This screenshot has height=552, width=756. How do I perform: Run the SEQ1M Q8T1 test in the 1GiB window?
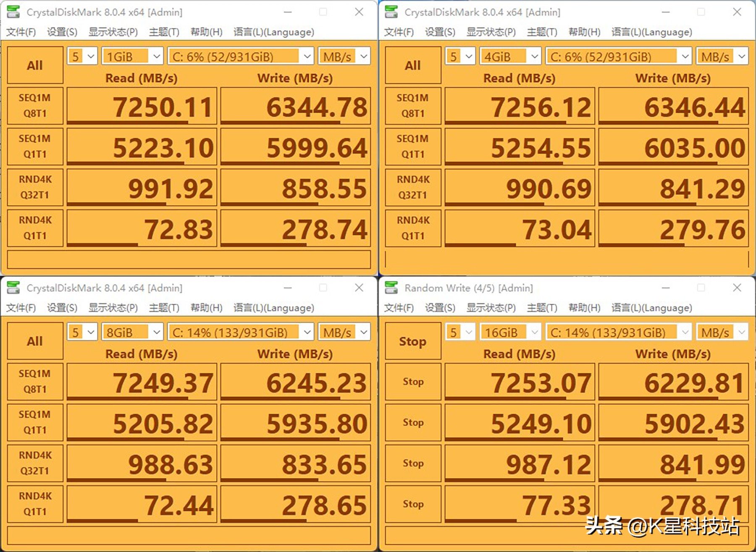pyautogui.click(x=35, y=106)
